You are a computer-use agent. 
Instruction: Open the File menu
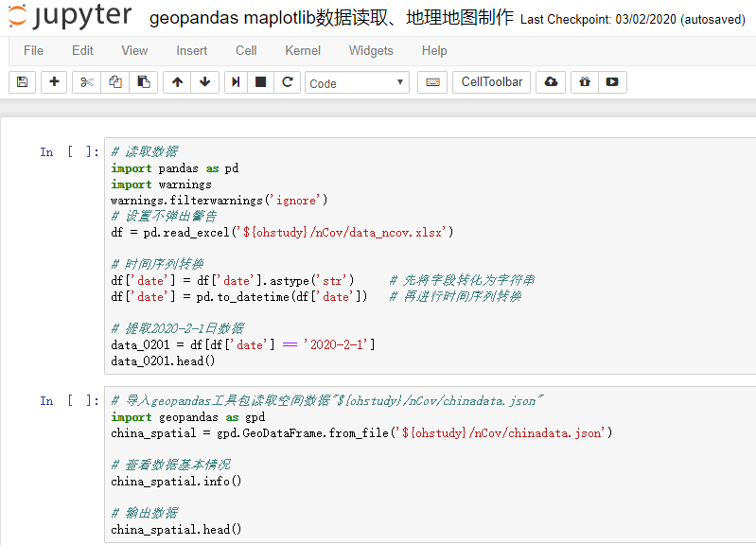click(x=33, y=51)
